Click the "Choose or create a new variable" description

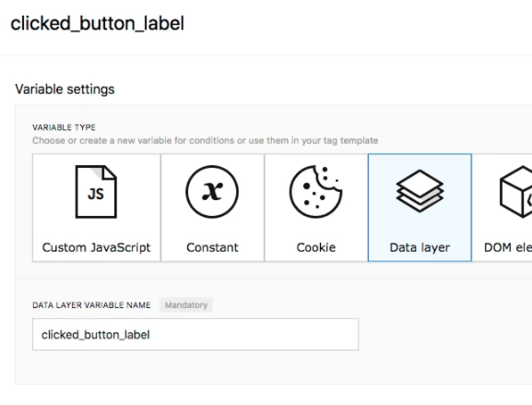pos(206,140)
